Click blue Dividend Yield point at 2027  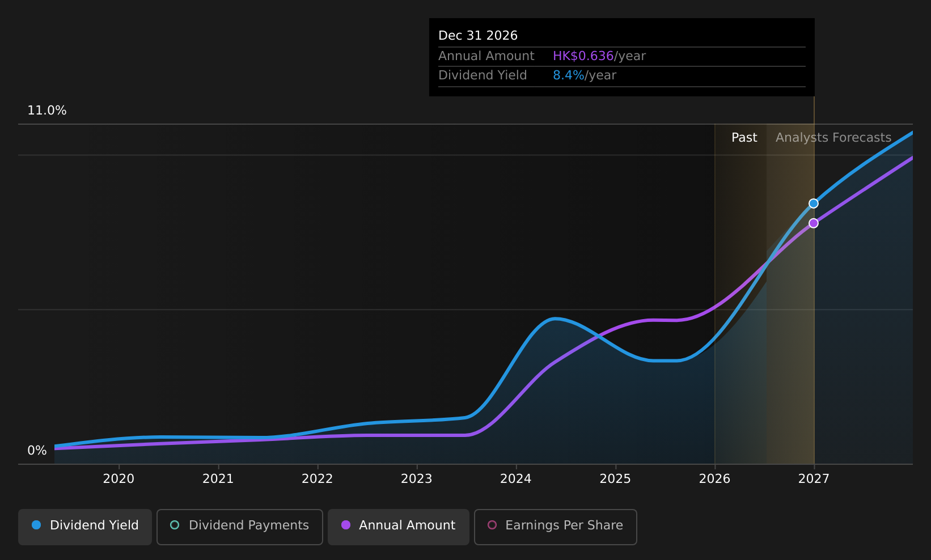(814, 203)
